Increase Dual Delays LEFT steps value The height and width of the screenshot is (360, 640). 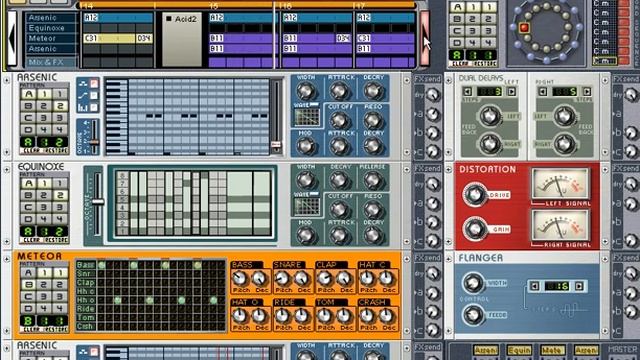(511, 91)
